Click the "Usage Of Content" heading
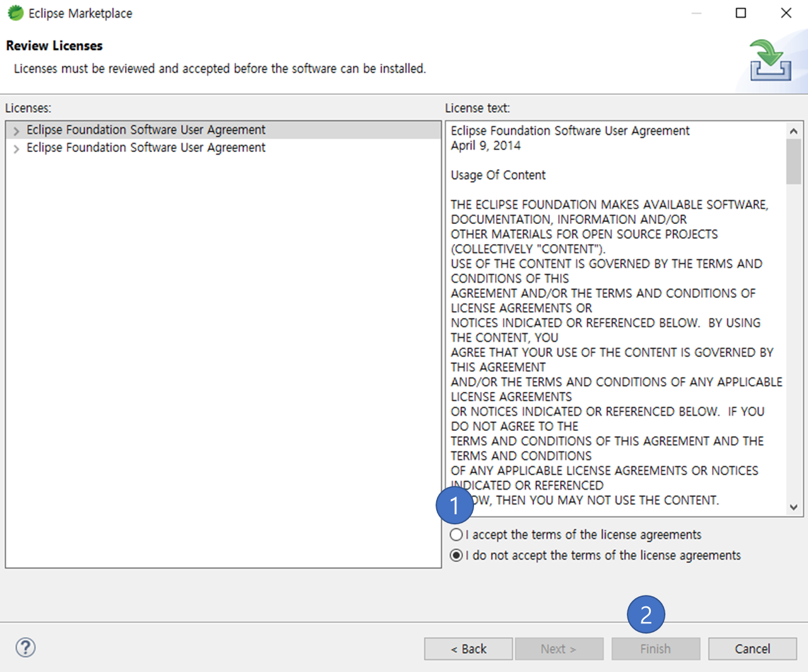 [498, 175]
